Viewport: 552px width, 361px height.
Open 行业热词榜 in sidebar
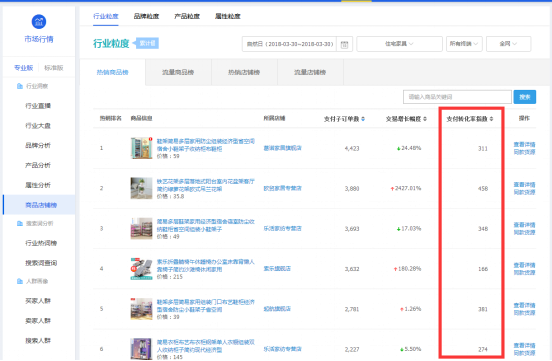coord(41,243)
